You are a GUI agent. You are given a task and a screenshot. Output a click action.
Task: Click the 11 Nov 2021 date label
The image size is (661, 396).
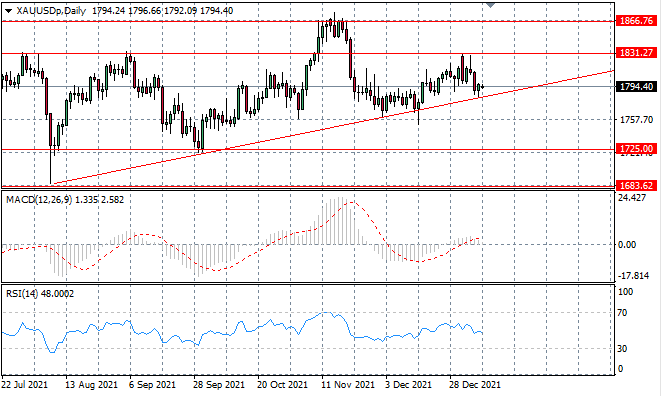(x=348, y=385)
